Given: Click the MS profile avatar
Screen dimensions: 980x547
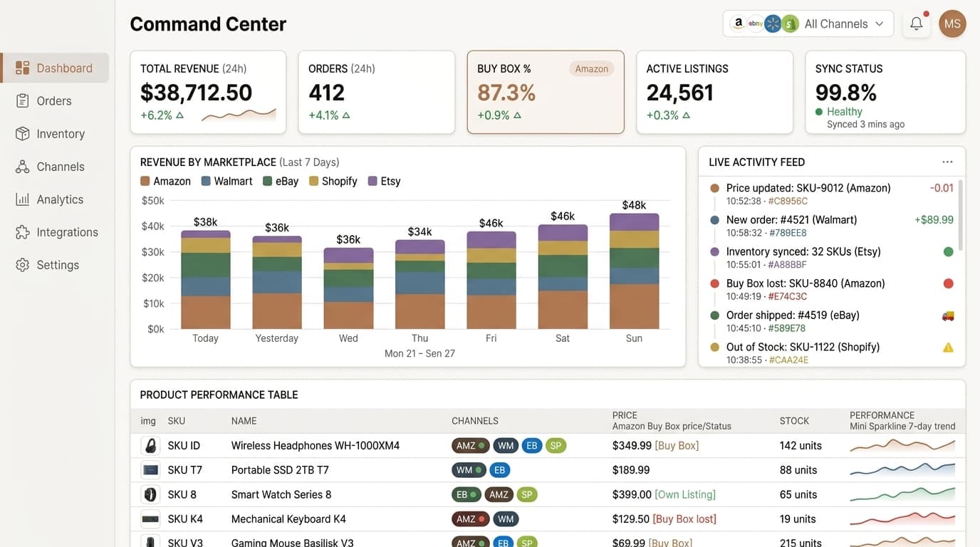Looking at the screenshot, I should pos(952,24).
